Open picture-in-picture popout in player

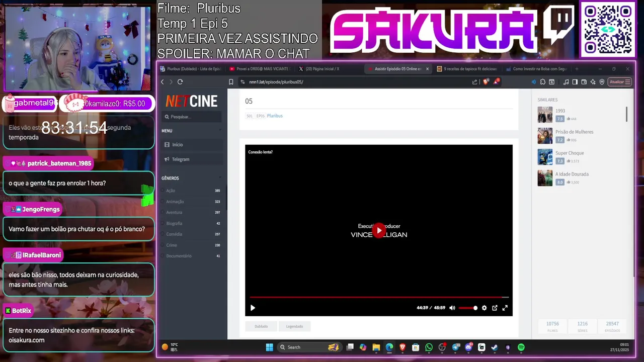495,308
